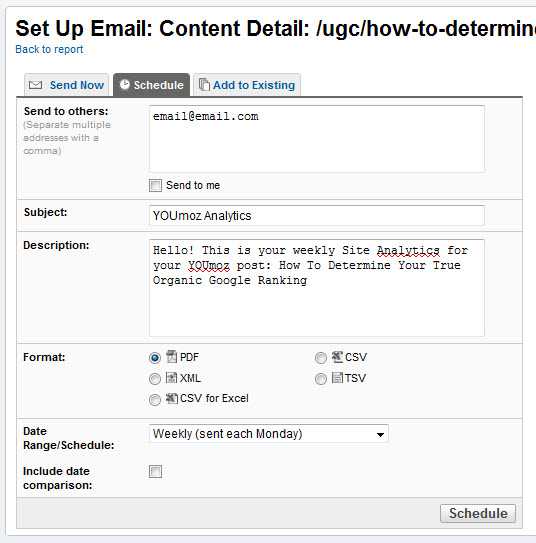Click the Date Range dropdown arrow
536x543 pixels.
[380, 435]
